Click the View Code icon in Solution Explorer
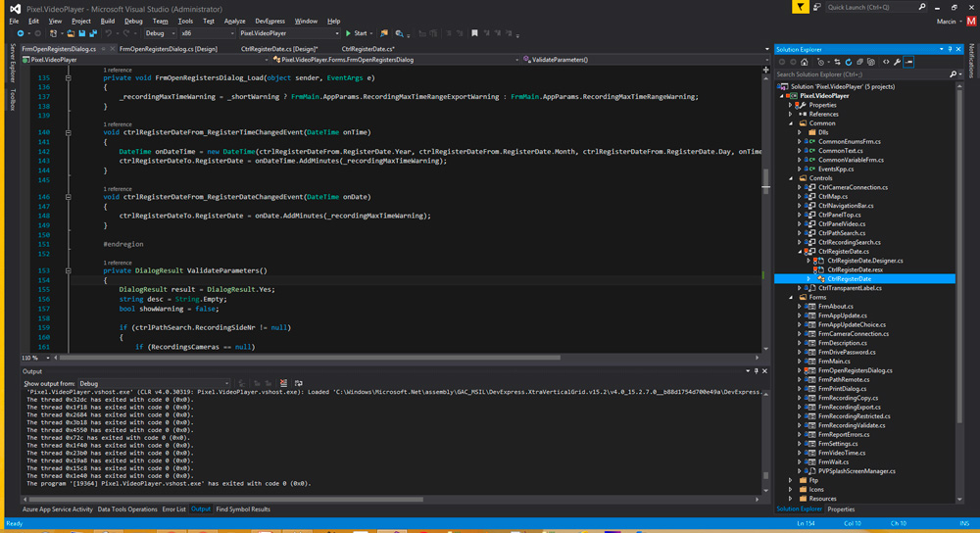 tap(886, 62)
